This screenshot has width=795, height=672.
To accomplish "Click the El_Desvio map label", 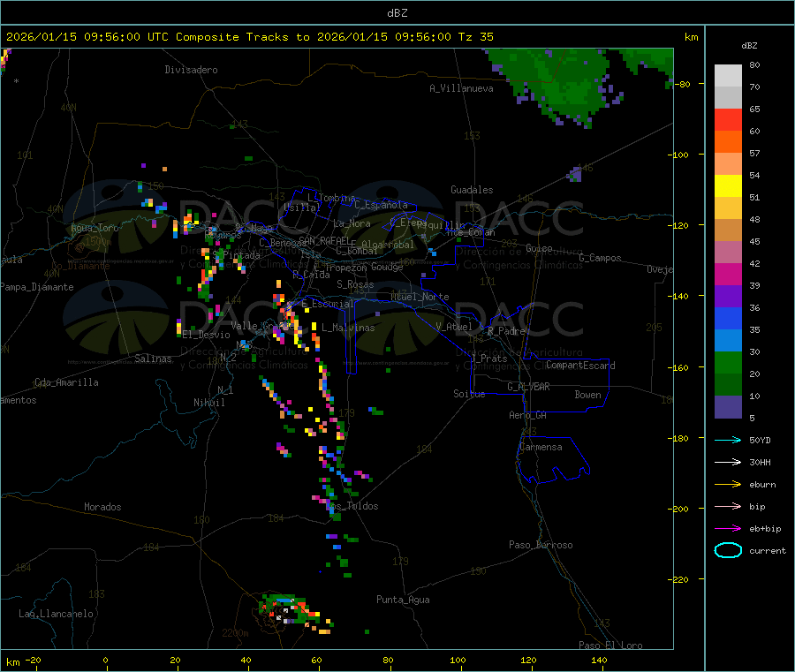I will pyautogui.click(x=206, y=335).
